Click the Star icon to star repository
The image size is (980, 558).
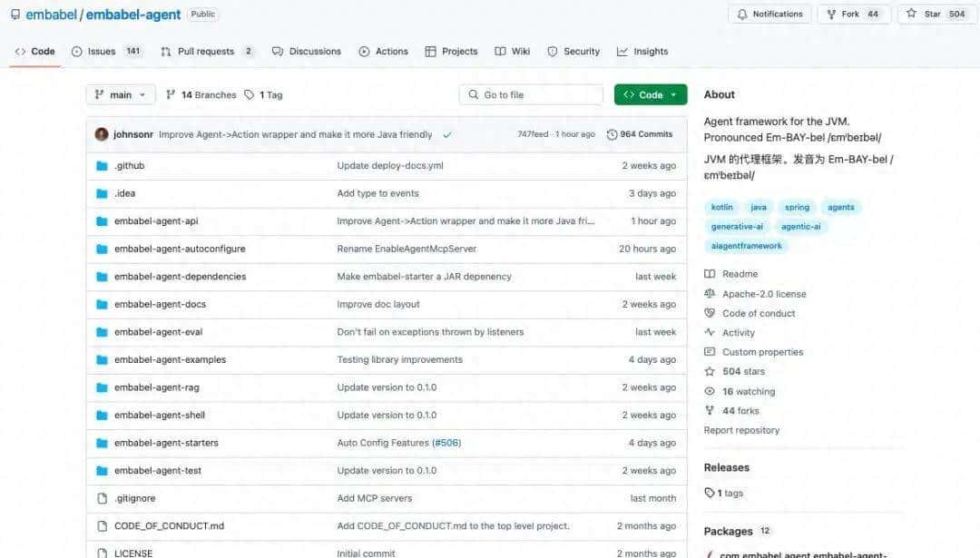point(911,14)
